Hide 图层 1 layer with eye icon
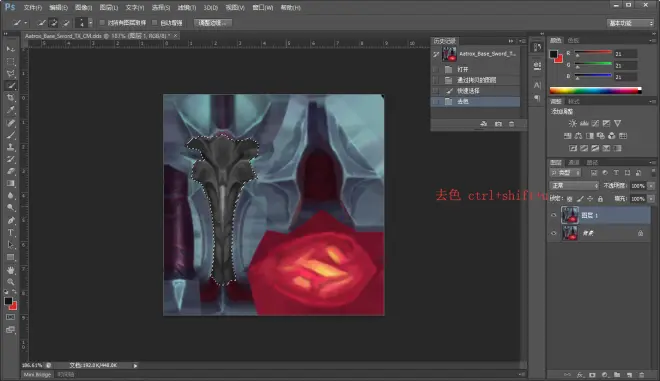Screen dimensions: 660x381 (554, 215)
